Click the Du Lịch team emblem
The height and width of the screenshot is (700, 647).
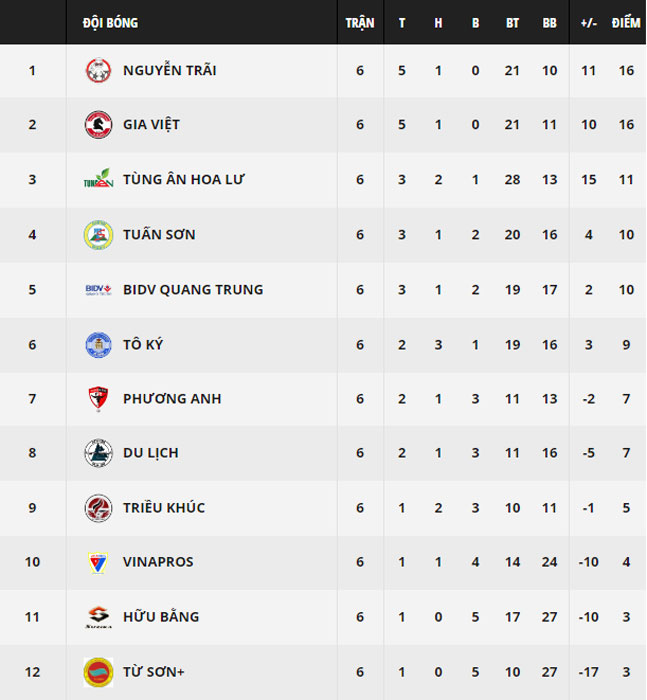coord(98,453)
